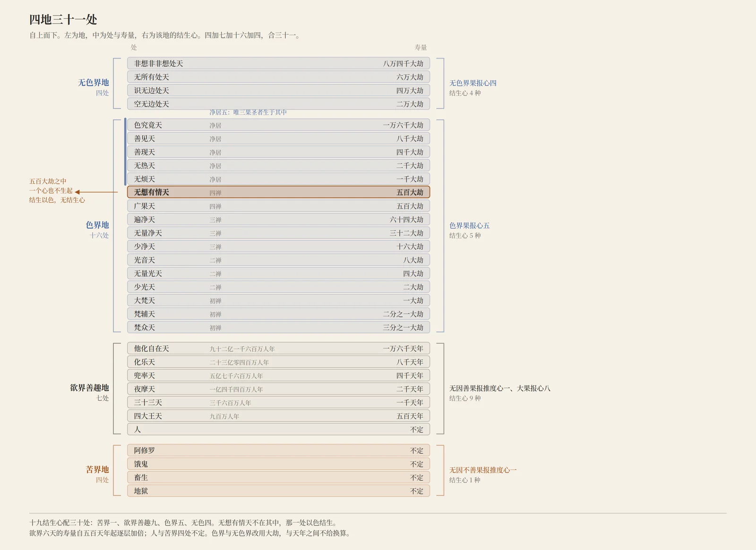Screen dimensions: 756x550
Task: Click the 无色界果报心四 label
Action: click(473, 83)
